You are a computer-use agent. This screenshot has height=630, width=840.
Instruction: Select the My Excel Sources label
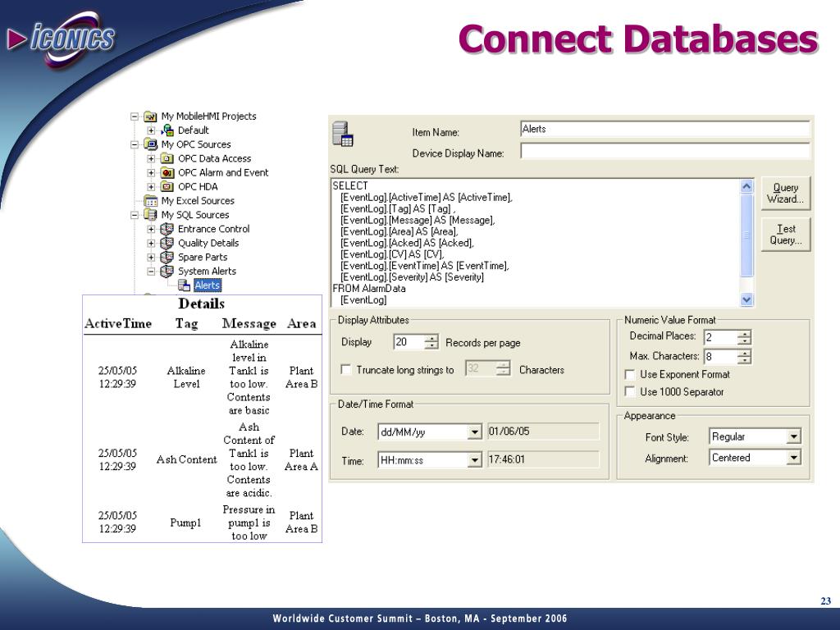198,201
